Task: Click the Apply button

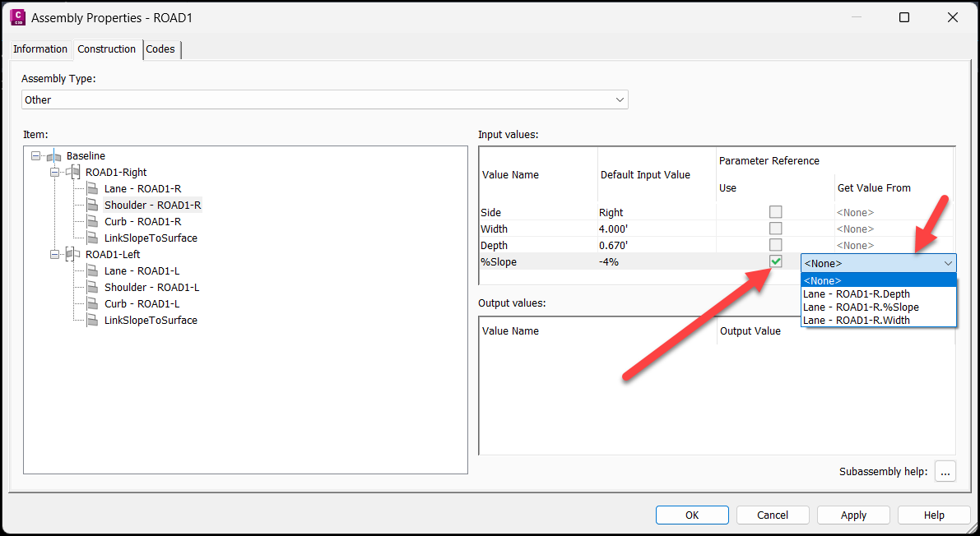Action: [853, 515]
